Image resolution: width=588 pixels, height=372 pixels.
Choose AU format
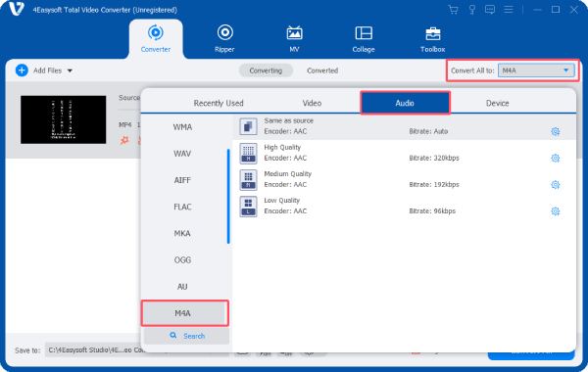[x=182, y=287]
